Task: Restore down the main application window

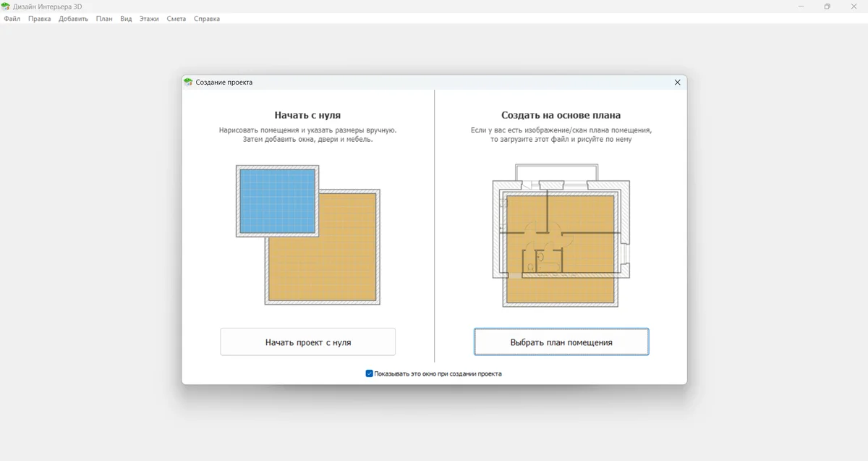Action: tap(827, 7)
